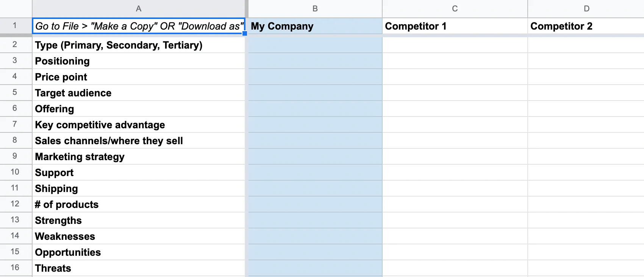Click 'Key competitive advantage' cell
This screenshot has height=277, width=644.
(x=139, y=125)
